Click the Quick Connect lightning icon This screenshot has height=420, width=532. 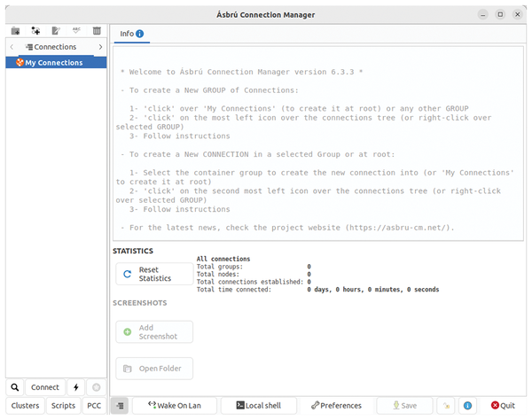click(76, 387)
